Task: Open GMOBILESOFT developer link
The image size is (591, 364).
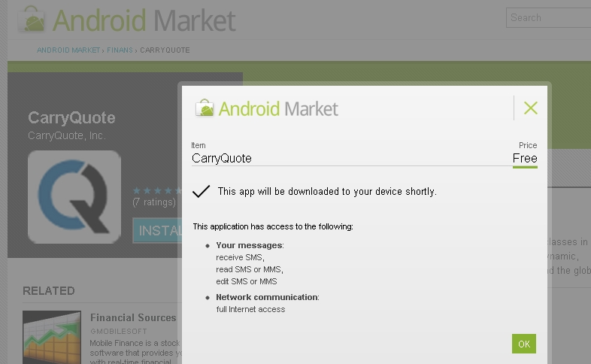Action: pos(119,331)
